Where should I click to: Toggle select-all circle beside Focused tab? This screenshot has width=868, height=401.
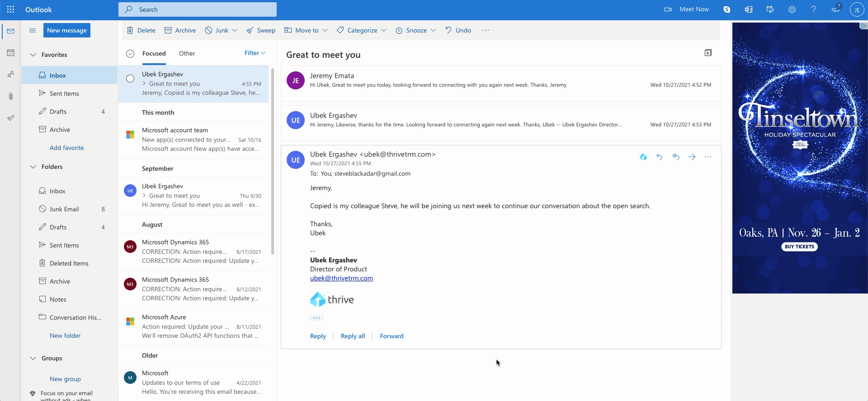point(130,54)
